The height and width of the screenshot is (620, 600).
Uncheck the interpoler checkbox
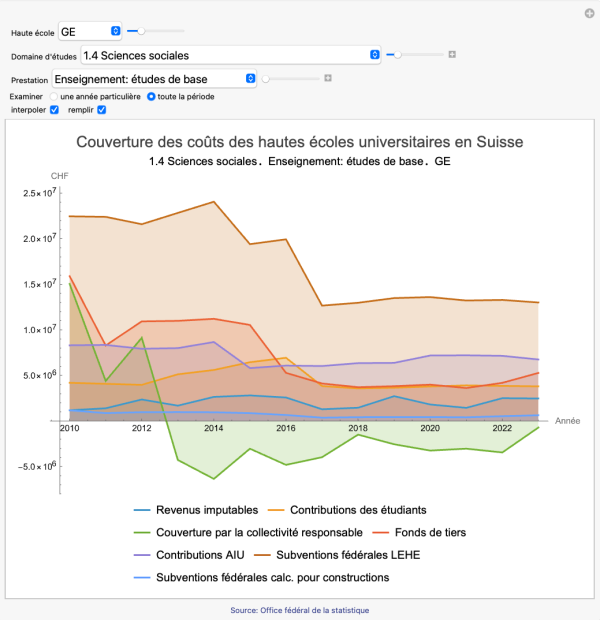click(x=55, y=109)
